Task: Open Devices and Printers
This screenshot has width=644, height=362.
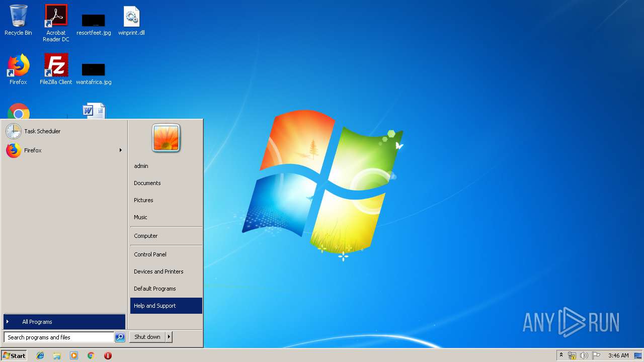Action: coord(166,271)
